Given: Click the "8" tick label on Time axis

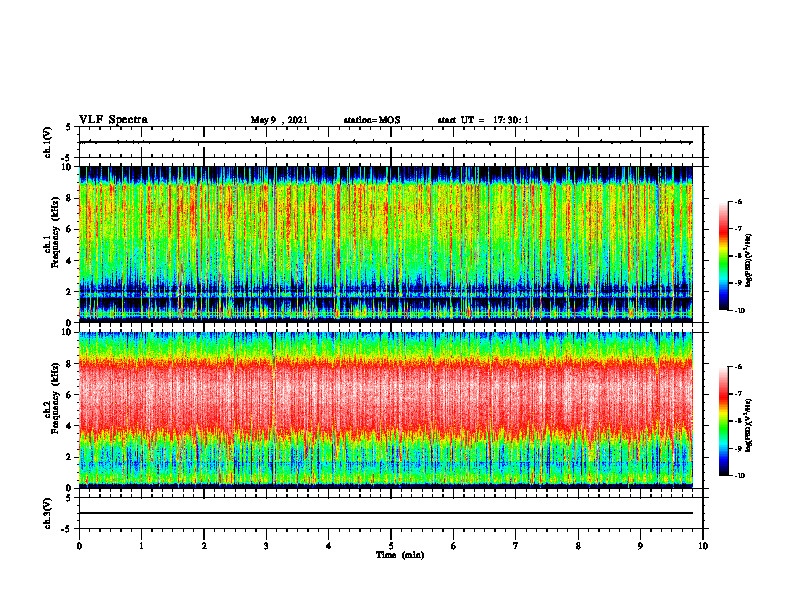Looking at the screenshot, I should point(578,546).
